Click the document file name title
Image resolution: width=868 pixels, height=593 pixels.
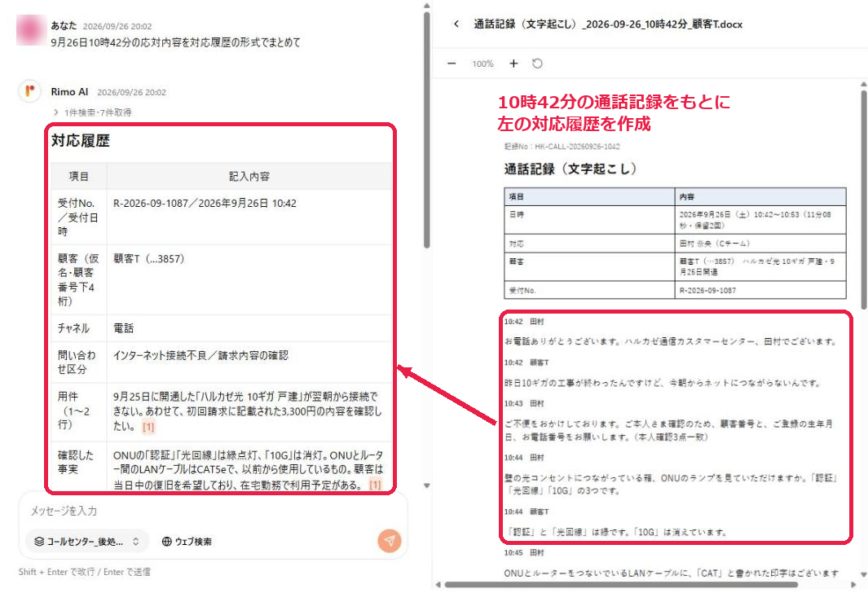tap(608, 24)
